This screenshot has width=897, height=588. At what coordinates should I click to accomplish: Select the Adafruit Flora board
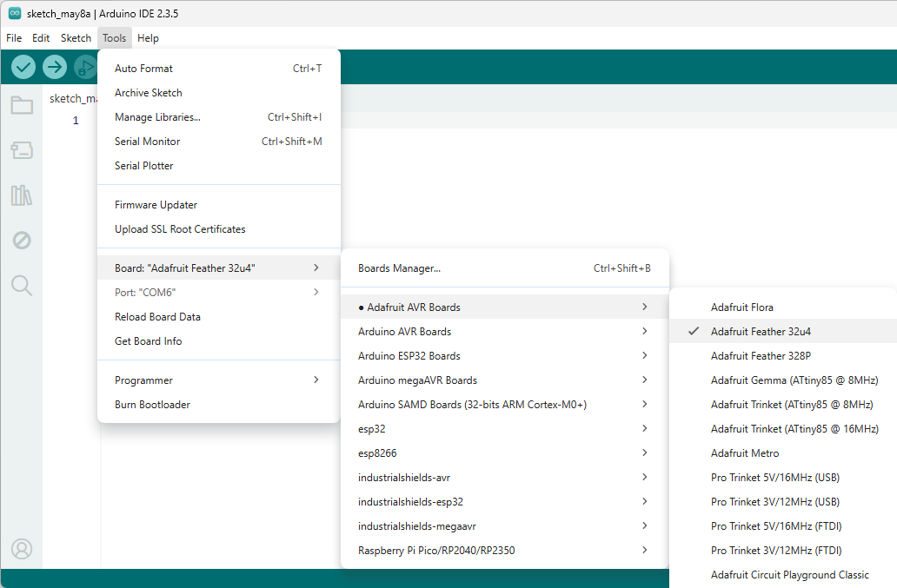pyautogui.click(x=783, y=307)
